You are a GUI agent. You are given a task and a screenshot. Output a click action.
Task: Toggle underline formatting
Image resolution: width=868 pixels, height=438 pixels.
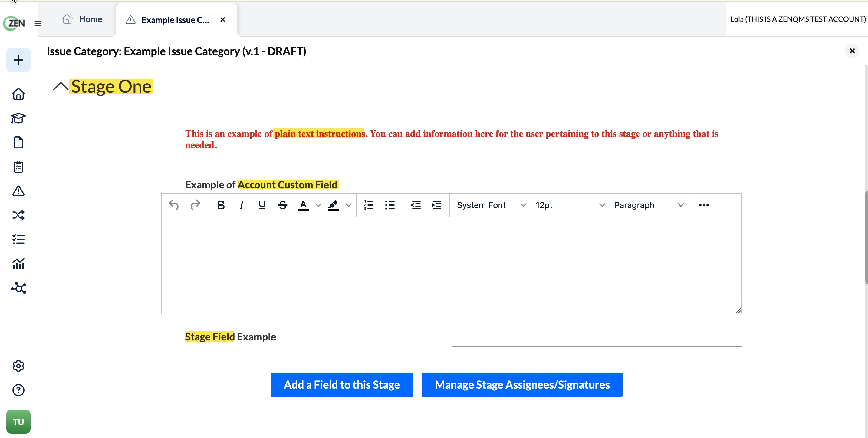pos(262,205)
